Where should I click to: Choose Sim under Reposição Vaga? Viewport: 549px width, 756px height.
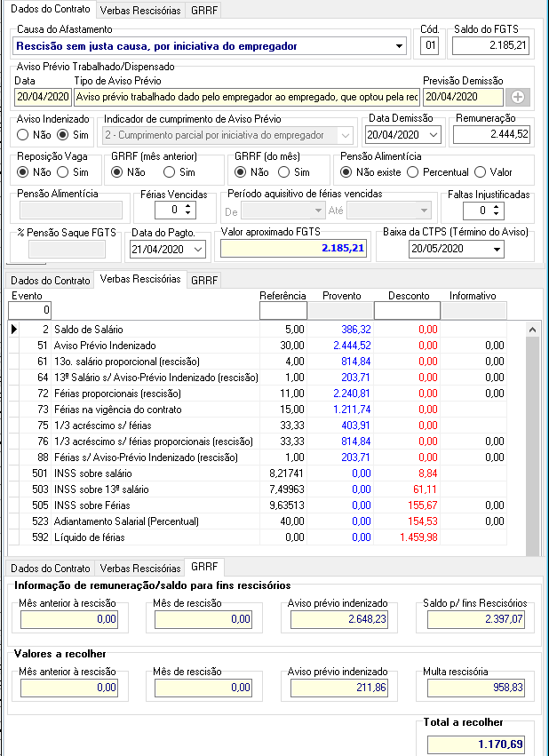point(63,172)
